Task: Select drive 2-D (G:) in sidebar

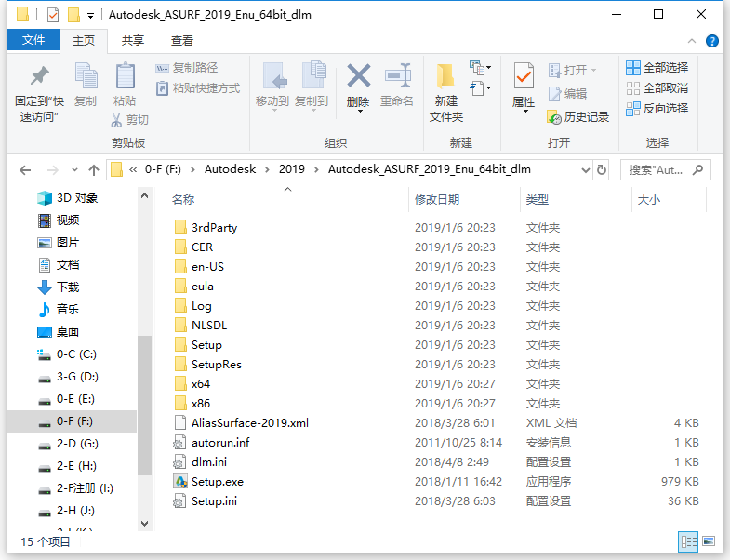Action: tap(67, 444)
